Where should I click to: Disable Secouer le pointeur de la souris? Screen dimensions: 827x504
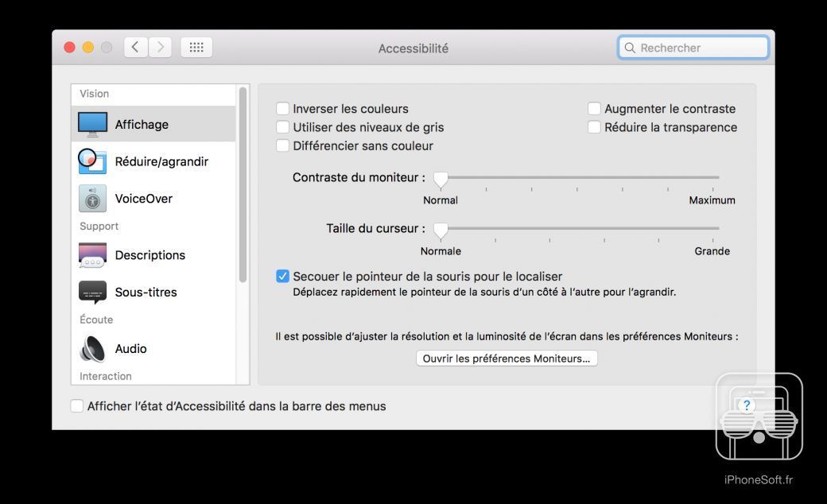(282, 276)
